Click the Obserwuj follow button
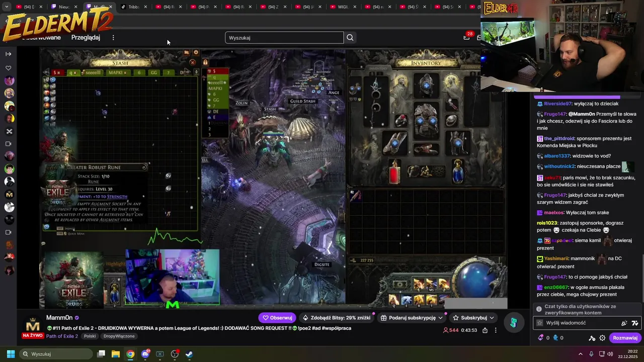This screenshot has width=644, height=362. point(277,318)
